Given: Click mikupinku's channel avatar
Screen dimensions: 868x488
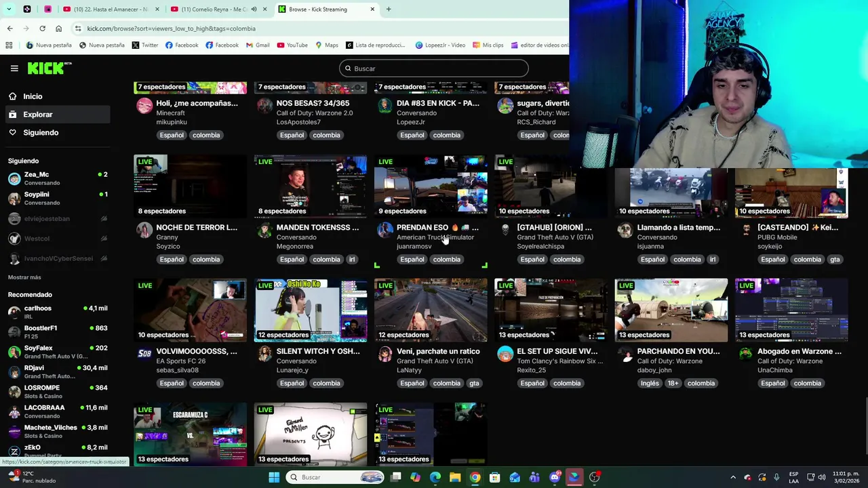Looking at the screenshot, I should click(x=144, y=106).
